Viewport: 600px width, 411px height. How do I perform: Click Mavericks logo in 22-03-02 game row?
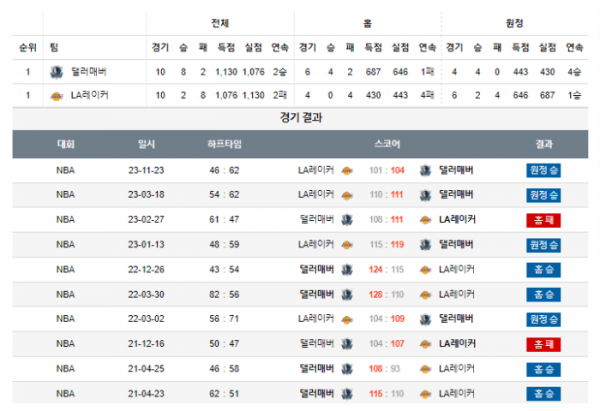(x=426, y=320)
